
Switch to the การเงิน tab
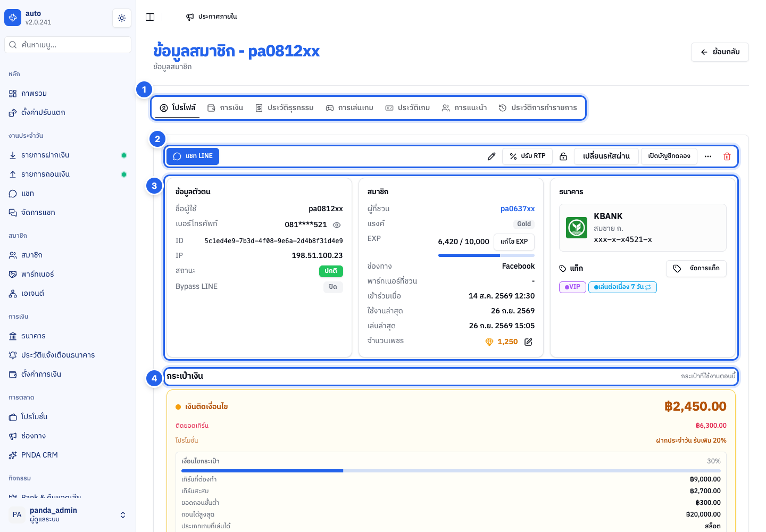tap(225, 108)
